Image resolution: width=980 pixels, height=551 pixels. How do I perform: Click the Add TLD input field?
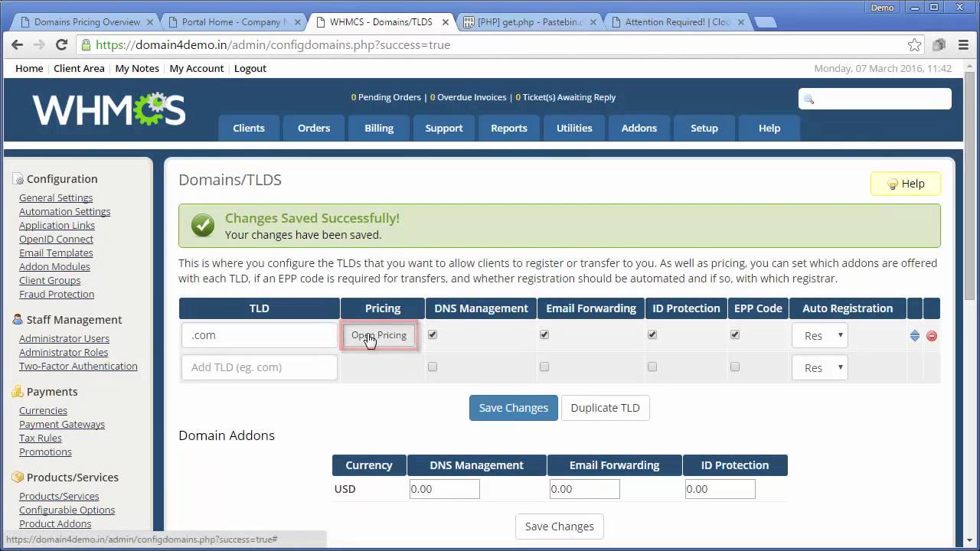[x=260, y=367]
